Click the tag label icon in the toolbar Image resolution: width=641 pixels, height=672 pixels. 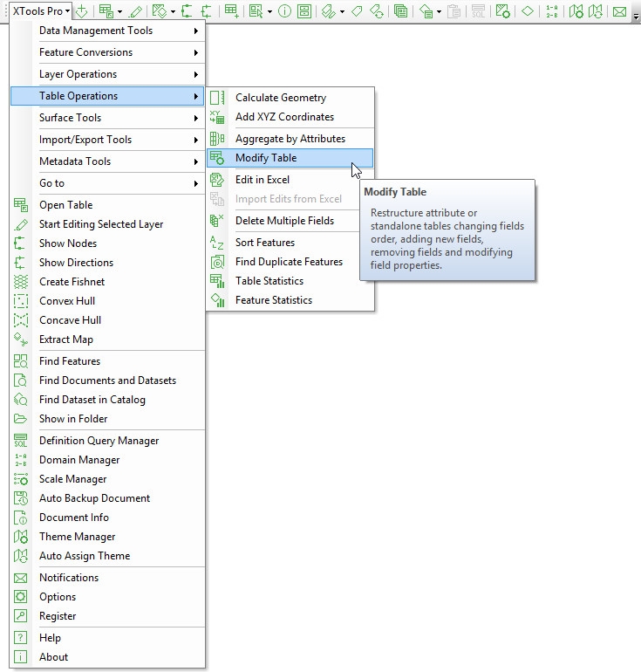pyautogui.click(x=357, y=11)
